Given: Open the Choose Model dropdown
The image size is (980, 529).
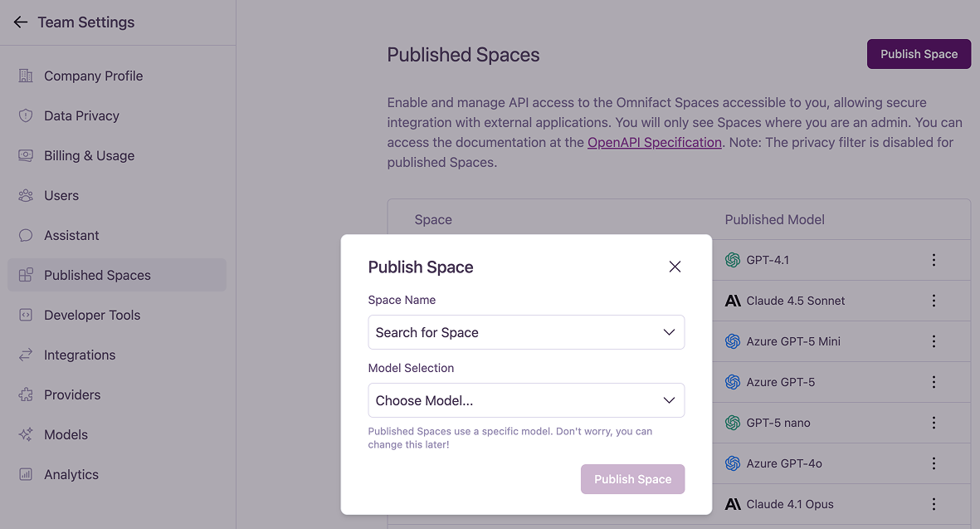Looking at the screenshot, I should (x=526, y=400).
